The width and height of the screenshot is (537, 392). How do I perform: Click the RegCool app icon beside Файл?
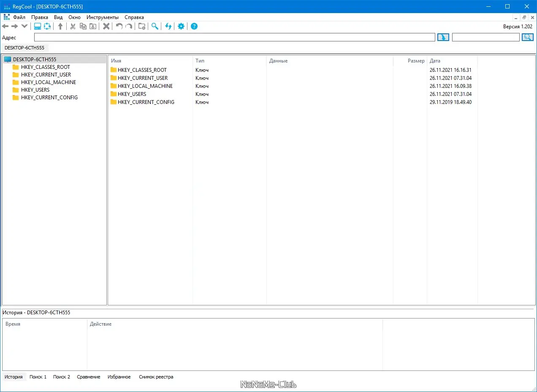(x=6, y=17)
